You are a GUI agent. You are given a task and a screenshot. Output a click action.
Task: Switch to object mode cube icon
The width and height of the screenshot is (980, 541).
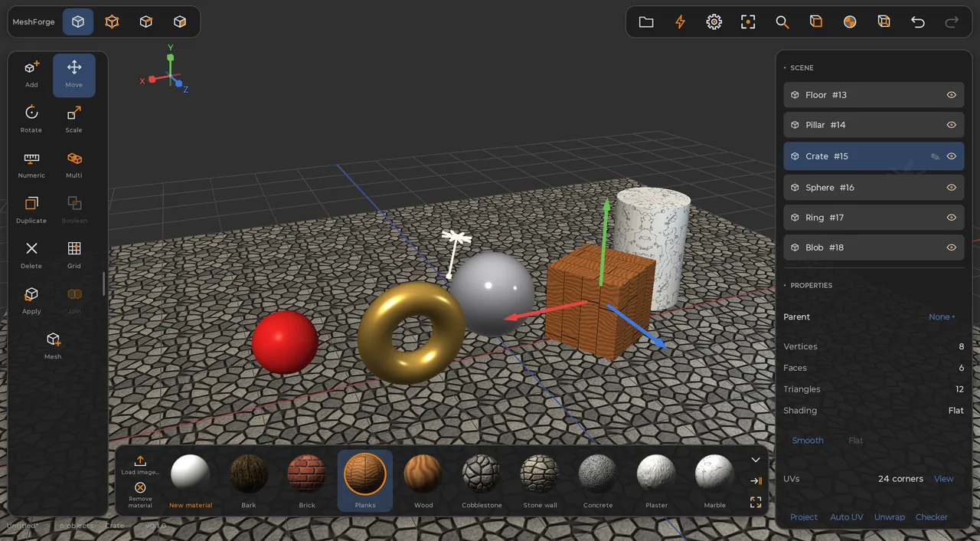[x=78, y=22]
